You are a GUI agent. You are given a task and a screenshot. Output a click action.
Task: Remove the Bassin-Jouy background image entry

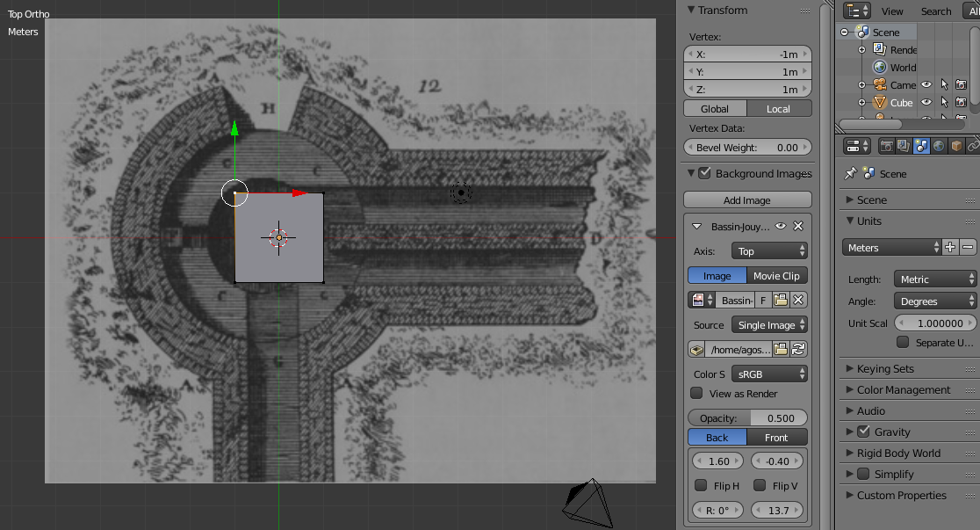(798, 226)
